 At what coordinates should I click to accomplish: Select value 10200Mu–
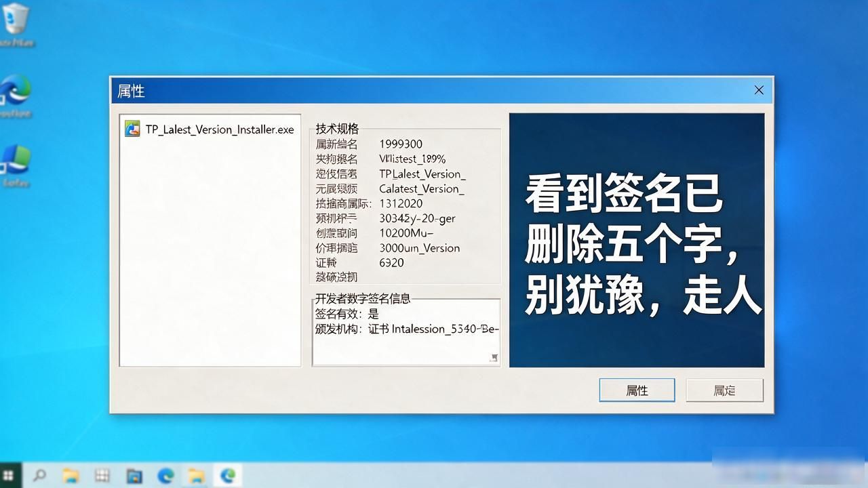tap(406, 233)
